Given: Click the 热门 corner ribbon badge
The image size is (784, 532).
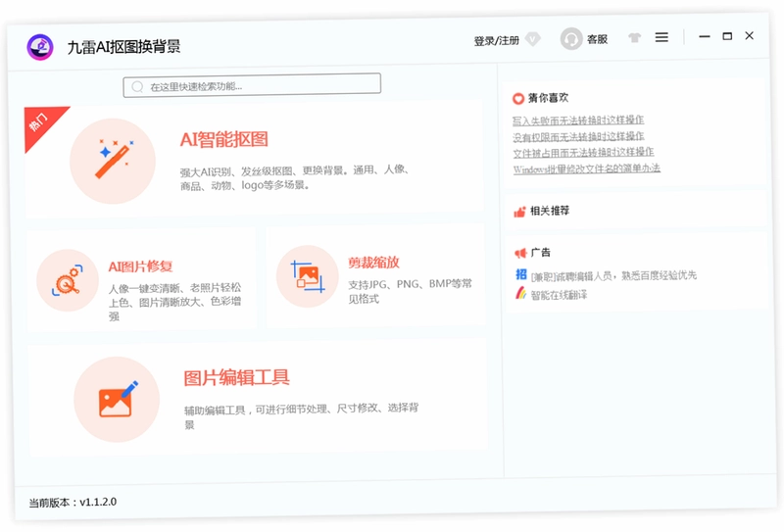Looking at the screenshot, I should point(40,123).
